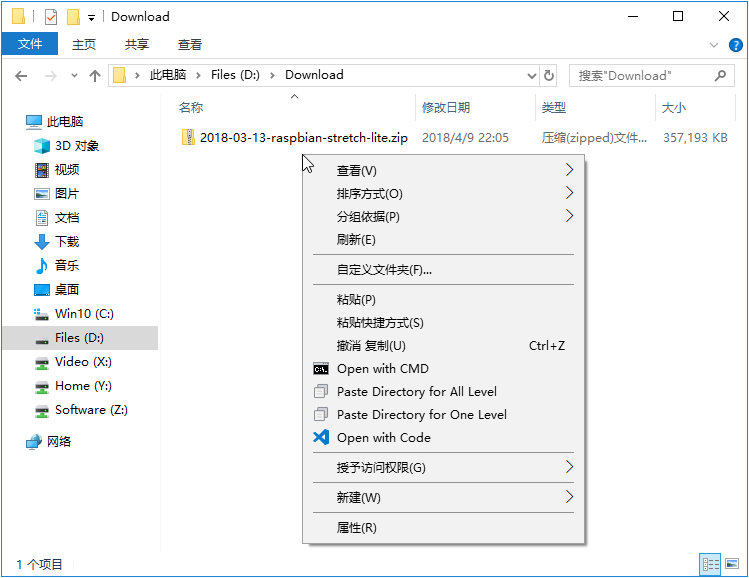Viewport: 749px width, 578px height.
Task: Open the 文件 ribbon tab
Action: click(30, 44)
